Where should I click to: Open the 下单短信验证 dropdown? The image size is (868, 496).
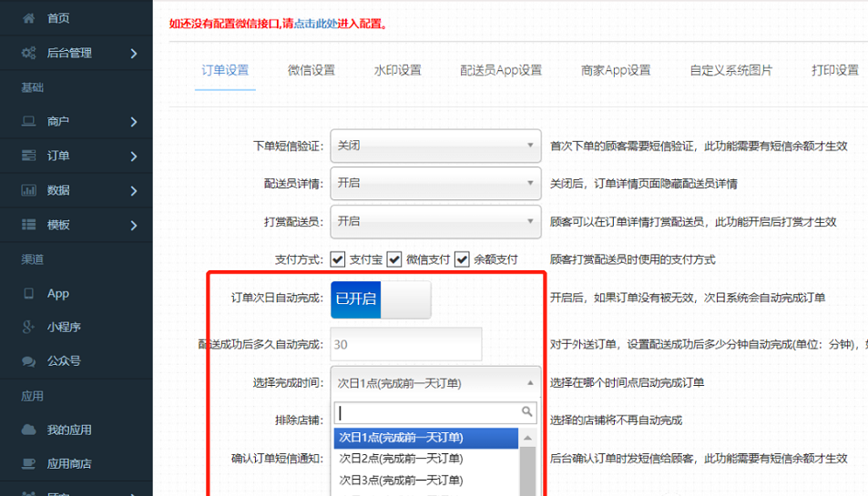click(435, 146)
